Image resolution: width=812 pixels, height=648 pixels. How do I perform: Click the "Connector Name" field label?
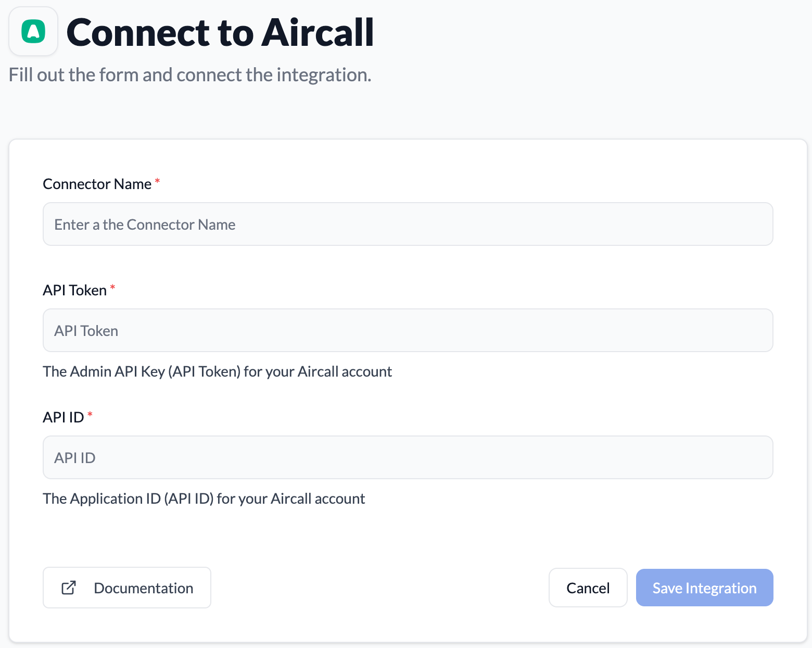point(97,184)
